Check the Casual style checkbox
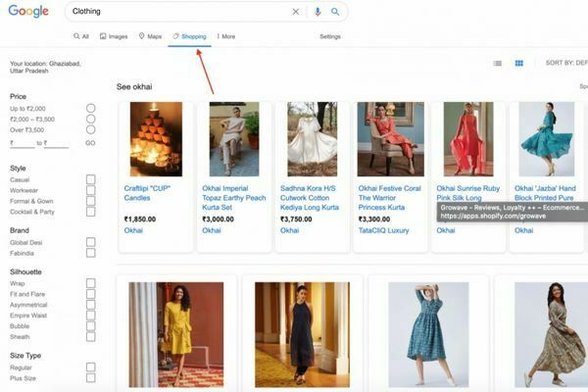Viewport: 588px width, 392px height. coord(91,179)
